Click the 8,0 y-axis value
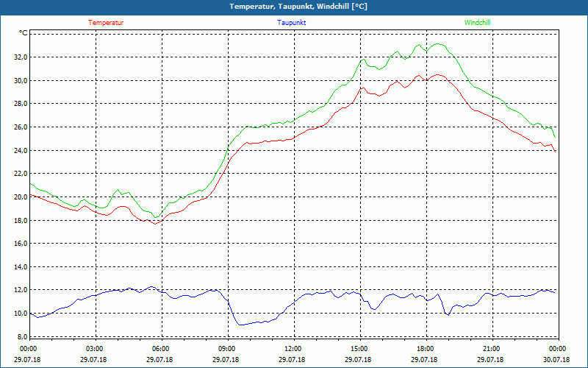The height and width of the screenshot is (368, 588). 22,336
